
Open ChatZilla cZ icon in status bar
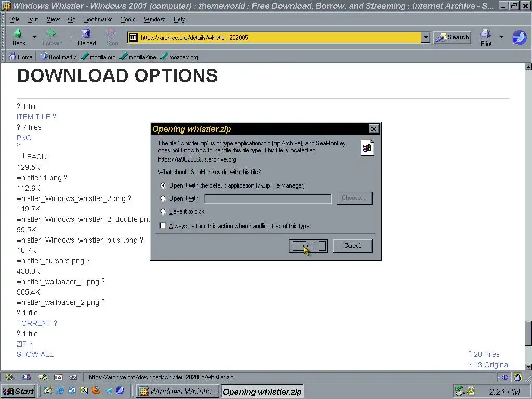(73, 377)
